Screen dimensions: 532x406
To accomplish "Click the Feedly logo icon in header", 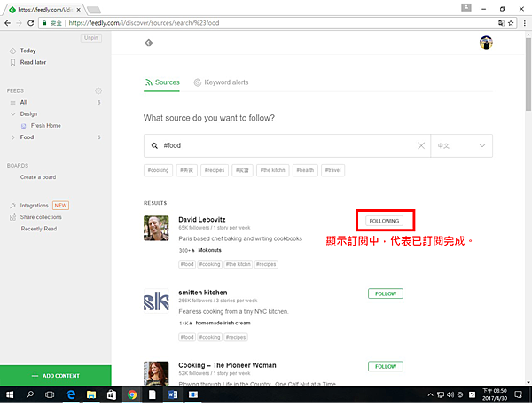I will [x=149, y=43].
